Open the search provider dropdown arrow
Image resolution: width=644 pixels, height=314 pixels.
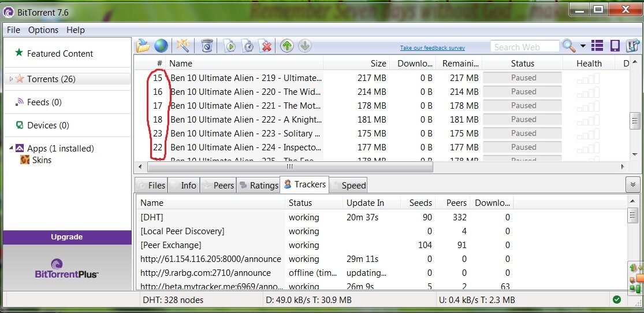(583, 46)
